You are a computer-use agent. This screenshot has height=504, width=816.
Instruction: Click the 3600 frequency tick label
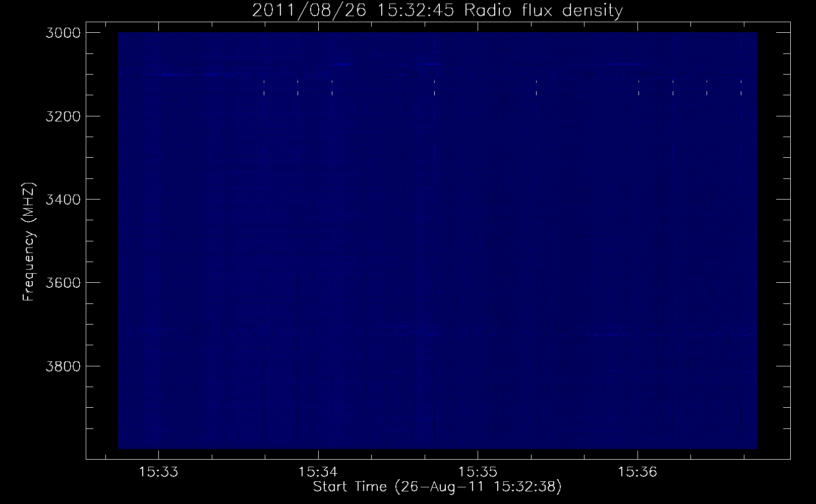point(63,283)
